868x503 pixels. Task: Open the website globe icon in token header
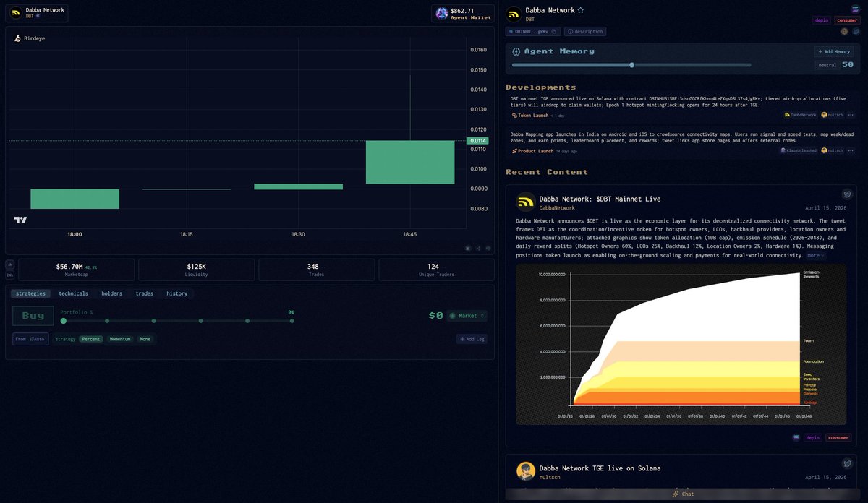844,31
